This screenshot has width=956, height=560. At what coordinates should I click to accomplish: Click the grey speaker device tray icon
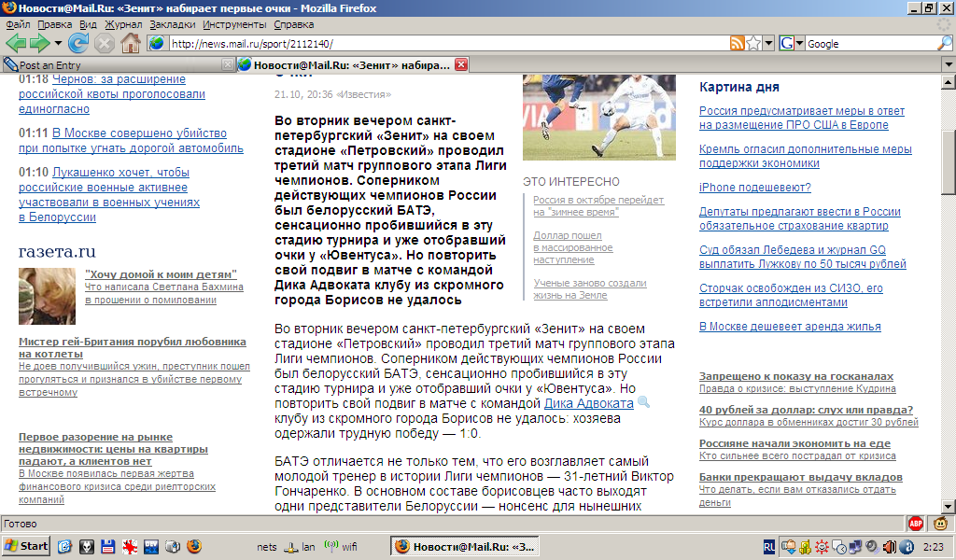(x=872, y=547)
